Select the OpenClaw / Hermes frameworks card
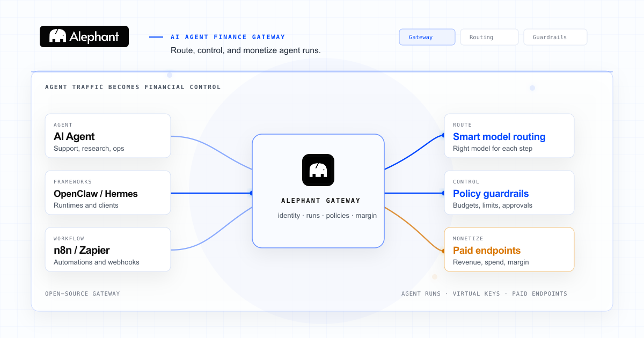The height and width of the screenshot is (338, 644). [x=108, y=193]
